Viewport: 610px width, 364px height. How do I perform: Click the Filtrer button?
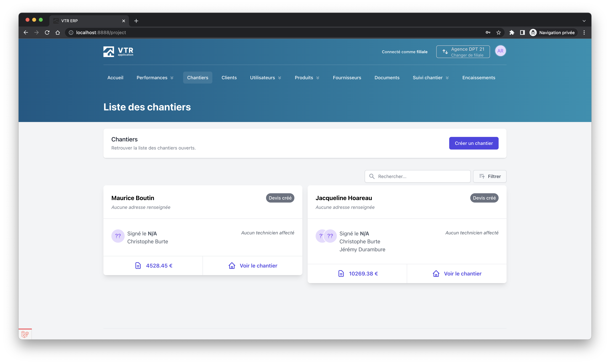pyautogui.click(x=489, y=176)
